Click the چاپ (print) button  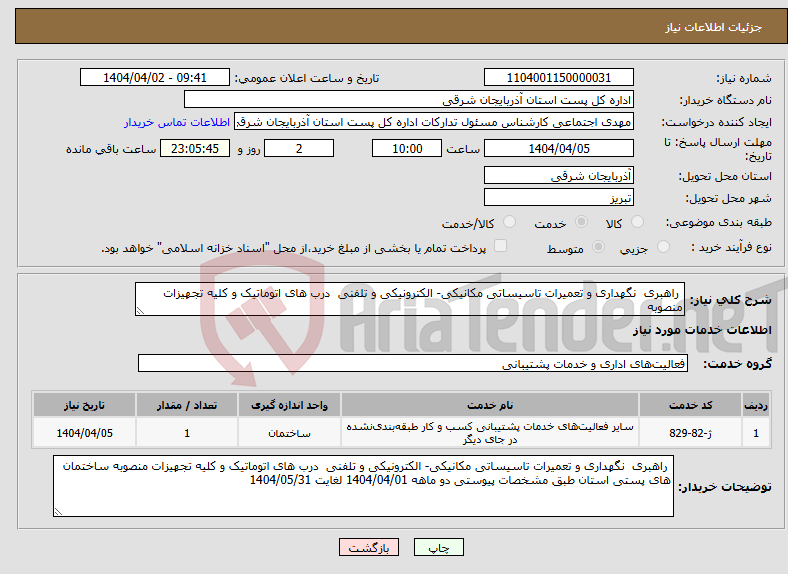tap(438, 547)
